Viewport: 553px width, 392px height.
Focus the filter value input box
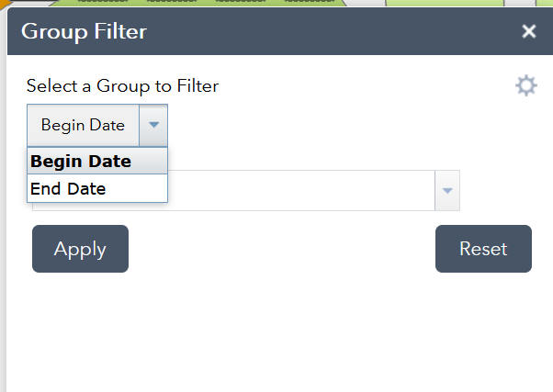(303, 190)
